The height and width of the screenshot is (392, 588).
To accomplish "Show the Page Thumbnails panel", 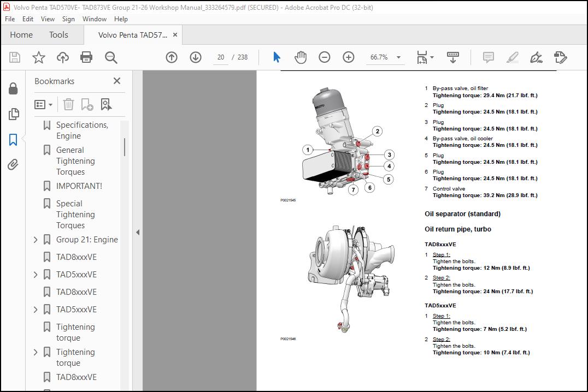I will point(14,114).
